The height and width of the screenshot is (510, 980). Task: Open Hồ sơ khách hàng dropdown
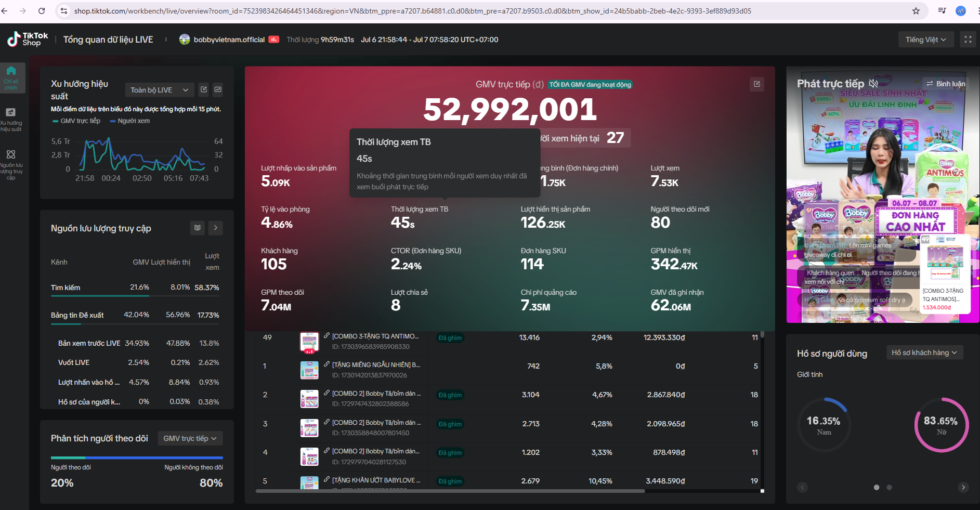[x=924, y=352]
